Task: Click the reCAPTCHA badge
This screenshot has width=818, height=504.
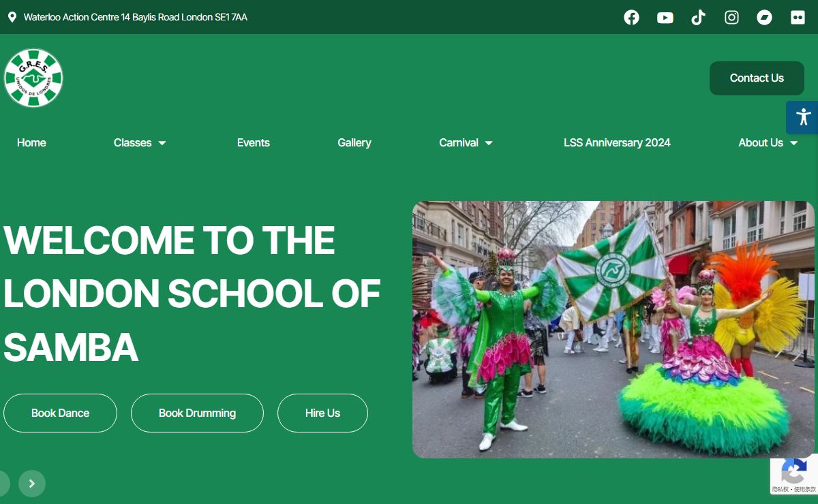Action: click(x=794, y=475)
